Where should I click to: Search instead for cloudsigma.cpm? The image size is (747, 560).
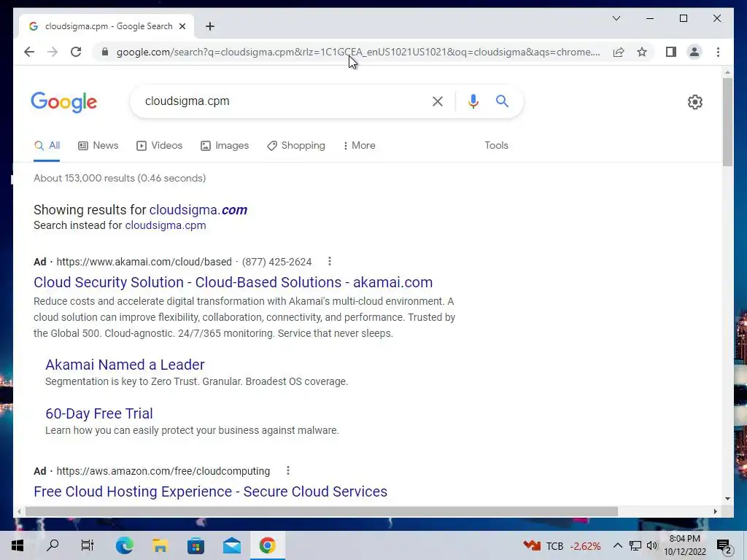tap(166, 225)
